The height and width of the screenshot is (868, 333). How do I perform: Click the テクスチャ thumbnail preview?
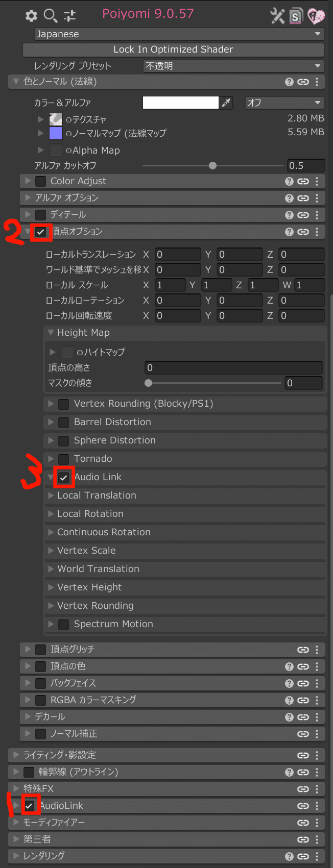[56, 119]
